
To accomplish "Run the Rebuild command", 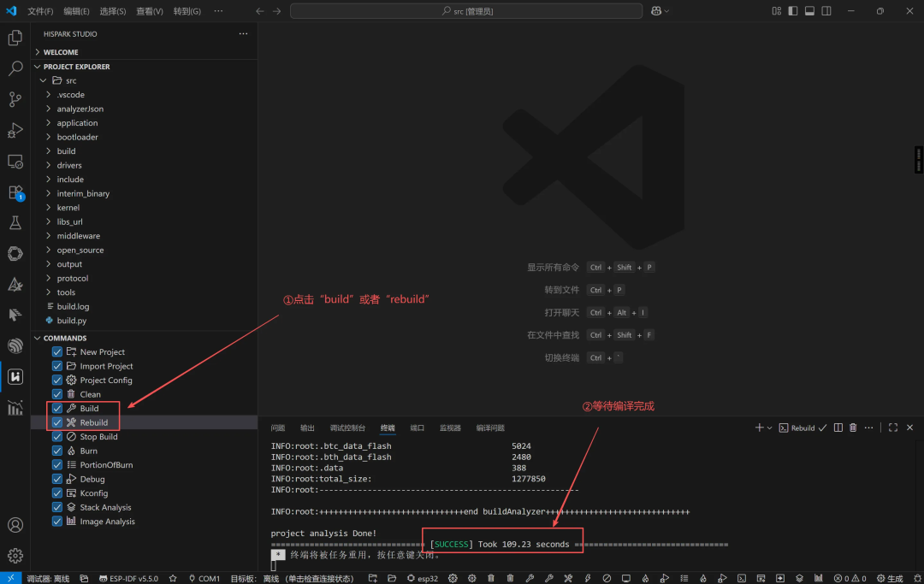I will (94, 422).
